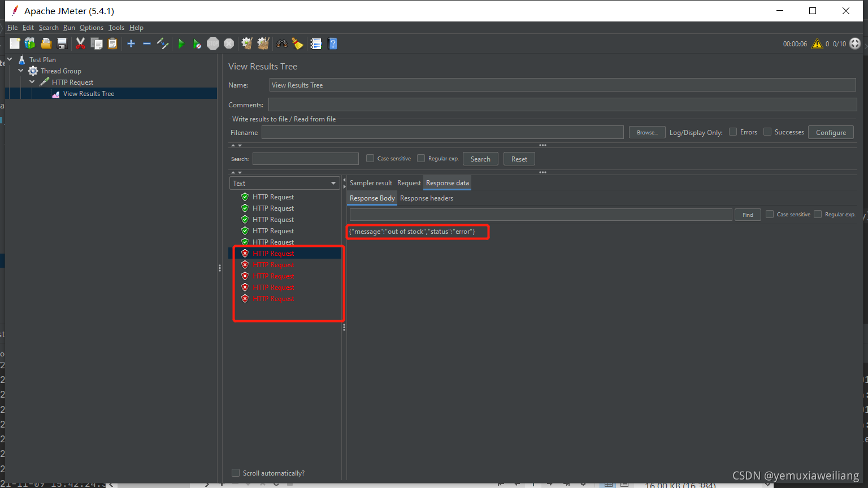This screenshot has height=488, width=868.
Task: Click the Browse... button
Action: coord(647,132)
